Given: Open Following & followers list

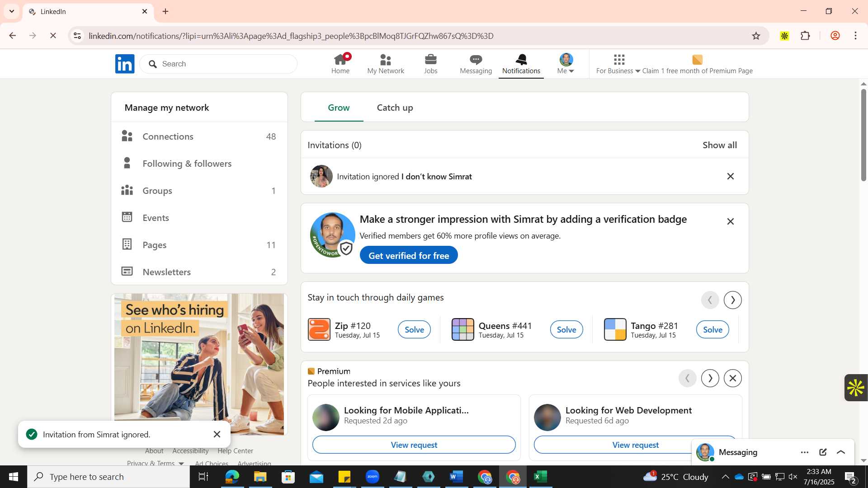Looking at the screenshot, I should (x=199, y=164).
